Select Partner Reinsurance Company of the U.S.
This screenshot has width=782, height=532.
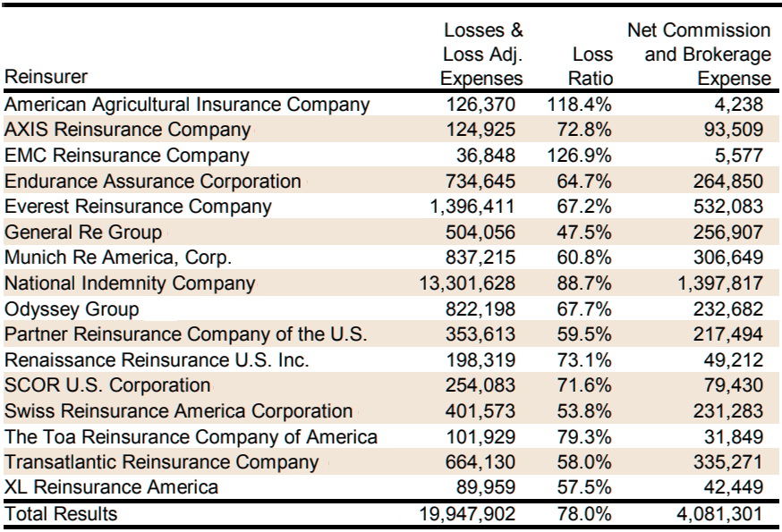185,334
